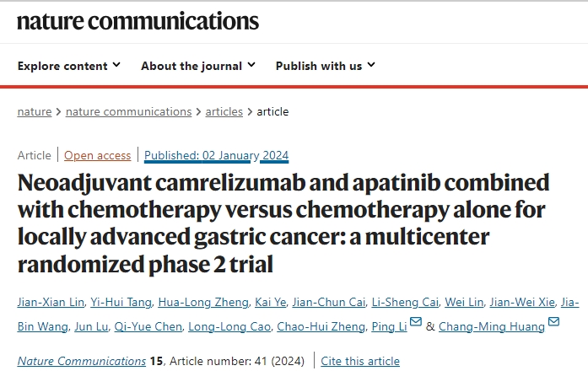The height and width of the screenshot is (371, 588).
Task: Click the Open access link
Action: [x=98, y=155]
